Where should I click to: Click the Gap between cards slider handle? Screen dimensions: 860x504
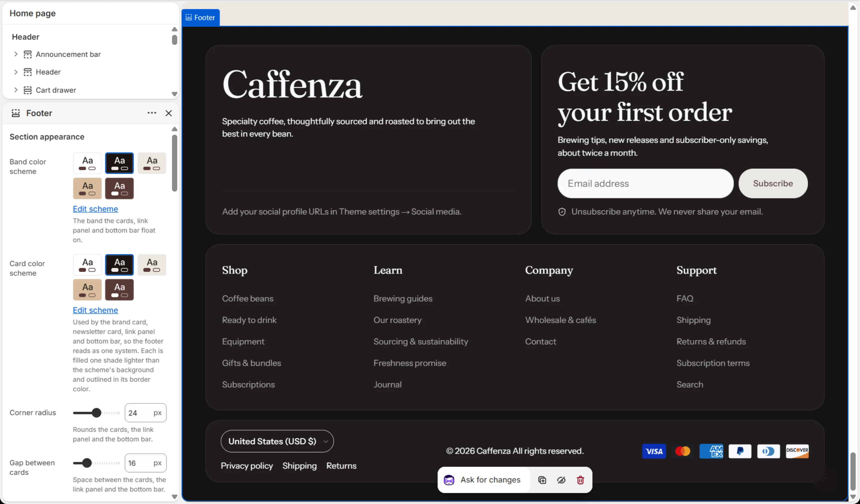(x=87, y=463)
